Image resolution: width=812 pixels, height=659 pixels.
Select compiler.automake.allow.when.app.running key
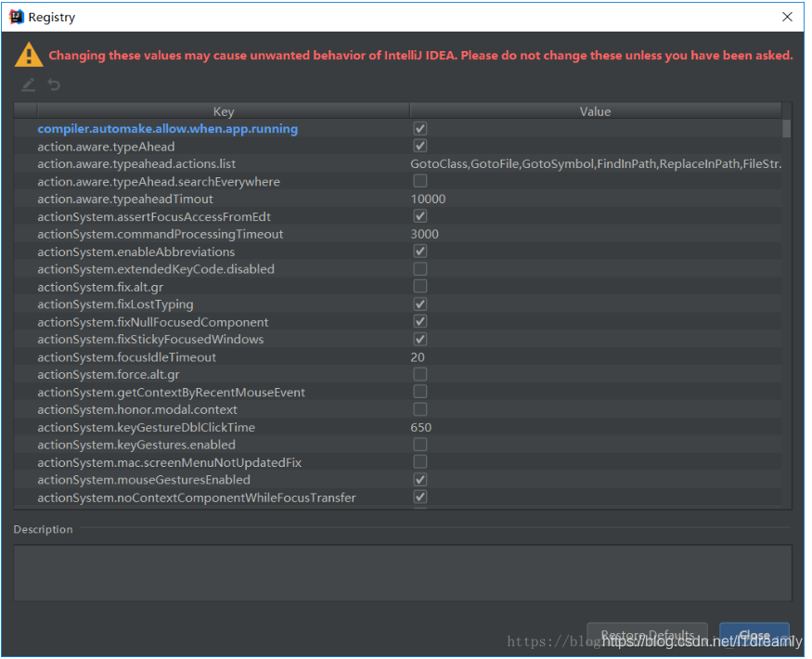click(x=167, y=128)
